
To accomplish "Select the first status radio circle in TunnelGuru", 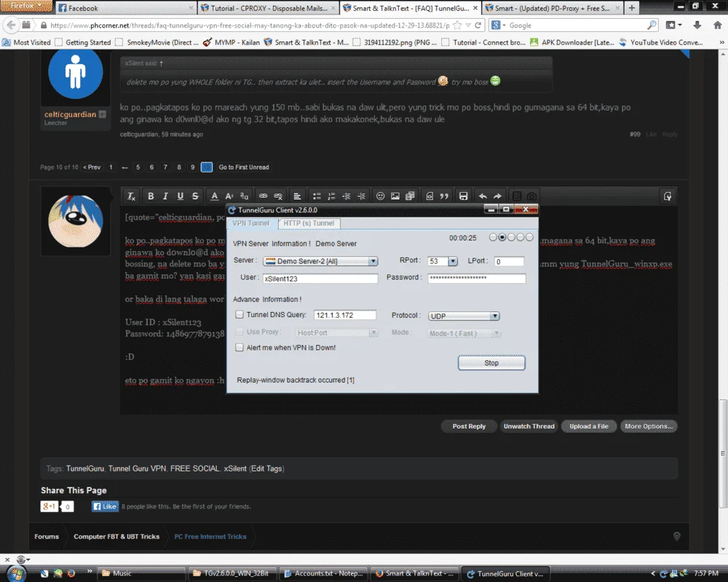I will coord(493,237).
